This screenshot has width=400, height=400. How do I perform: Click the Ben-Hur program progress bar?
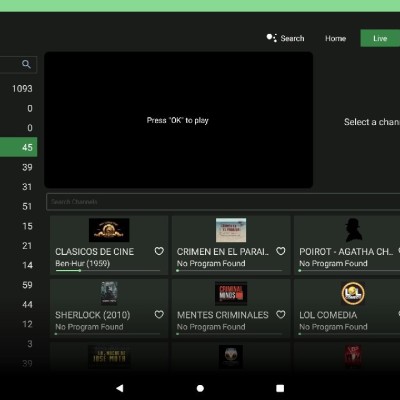pyautogui.click(x=108, y=271)
